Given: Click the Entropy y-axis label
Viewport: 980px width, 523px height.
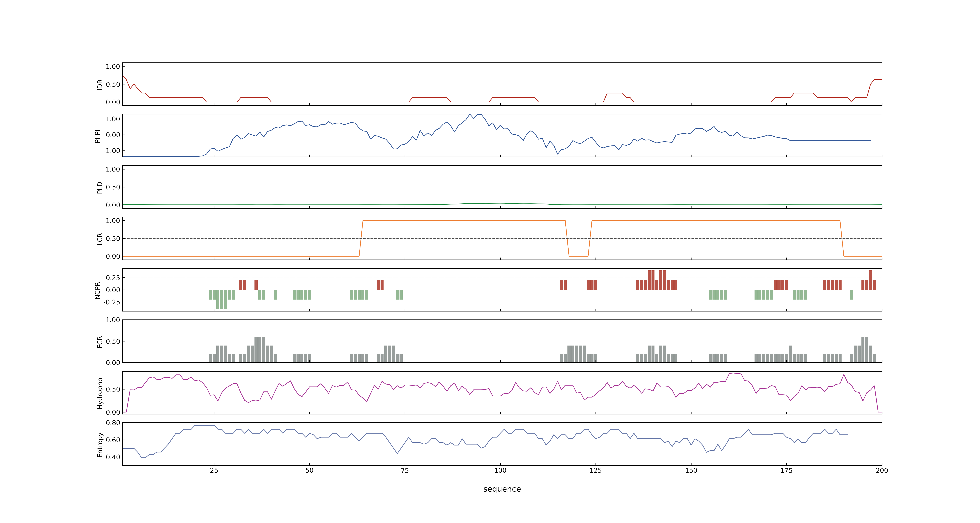Looking at the screenshot, I should 100,444.
